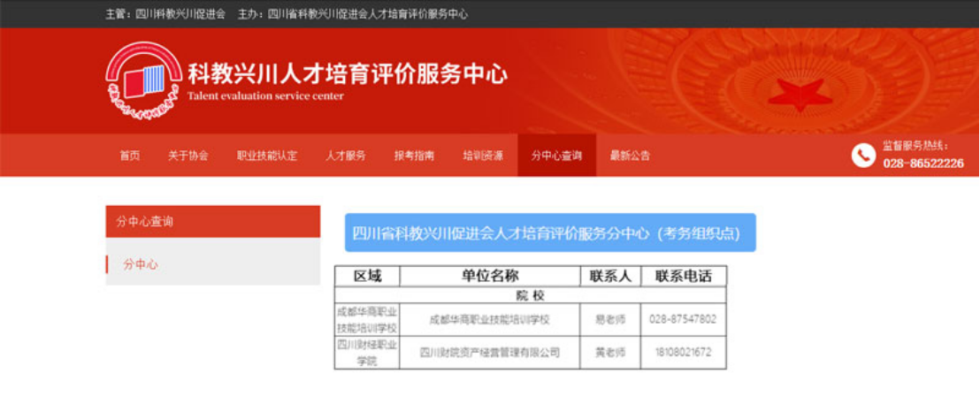Click the blue 考务组织点 title banner
The height and width of the screenshot is (404, 980).
click(549, 233)
